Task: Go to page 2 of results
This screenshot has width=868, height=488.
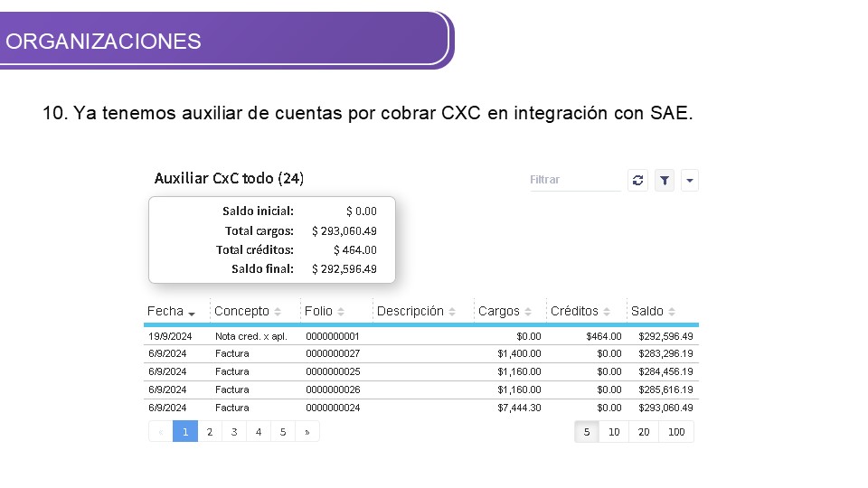Action: tap(210, 432)
